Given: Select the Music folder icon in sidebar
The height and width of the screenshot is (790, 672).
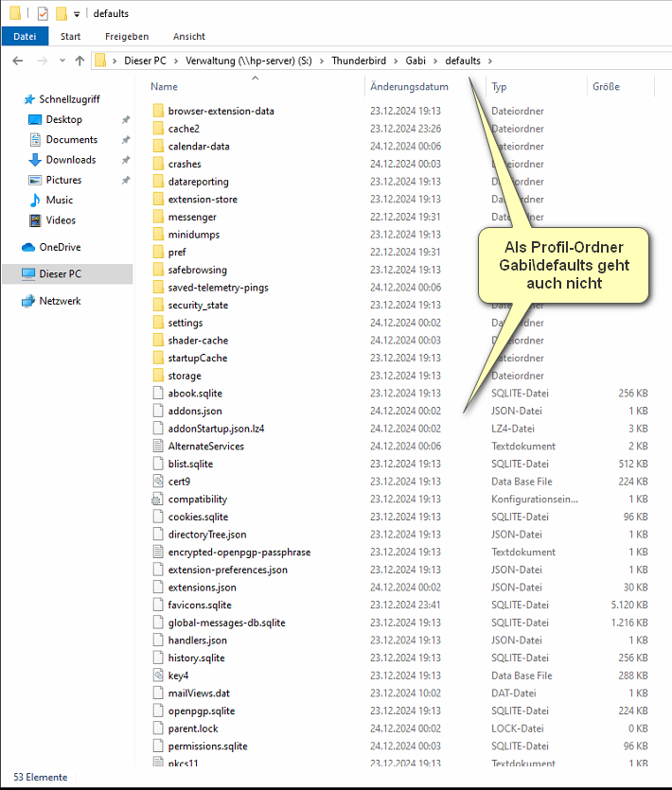Looking at the screenshot, I should tap(35, 200).
